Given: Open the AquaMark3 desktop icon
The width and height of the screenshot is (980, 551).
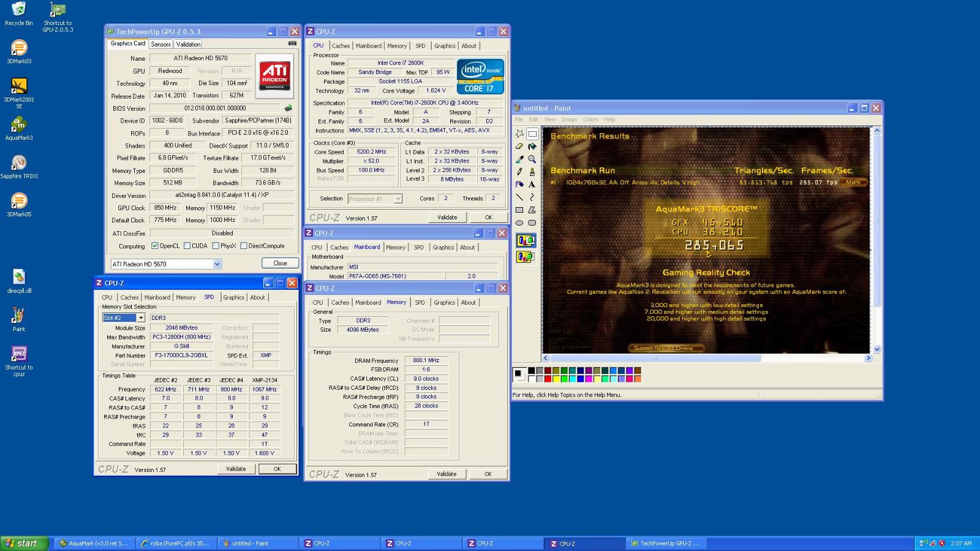Looking at the screenshot, I should pyautogui.click(x=19, y=128).
